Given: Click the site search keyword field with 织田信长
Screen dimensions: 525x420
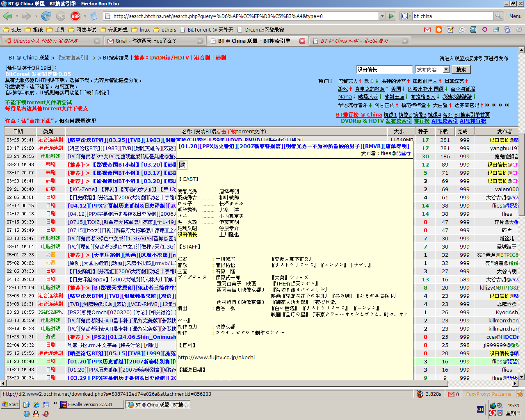Looking at the screenshot, I should (384, 69).
